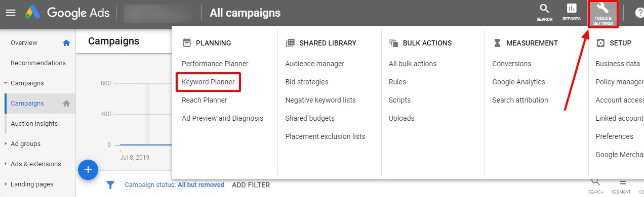644x197 pixels.
Task: Select Keyword Planner from the Planning menu
Action: point(208,82)
